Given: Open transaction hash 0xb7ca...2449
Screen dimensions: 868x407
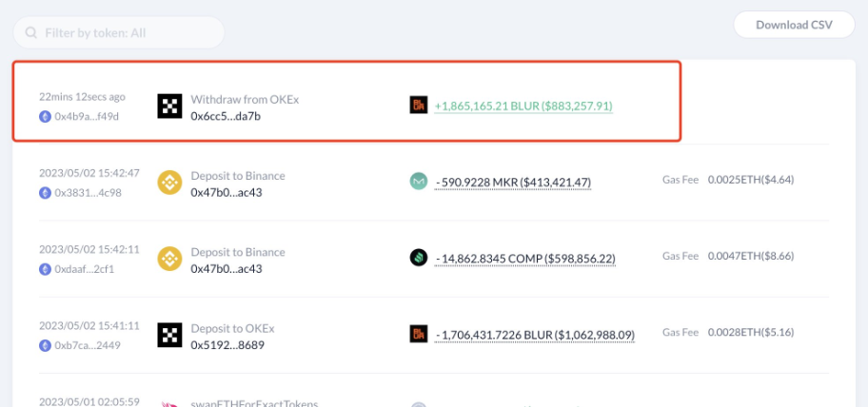Looking at the screenshot, I should 88,344.
